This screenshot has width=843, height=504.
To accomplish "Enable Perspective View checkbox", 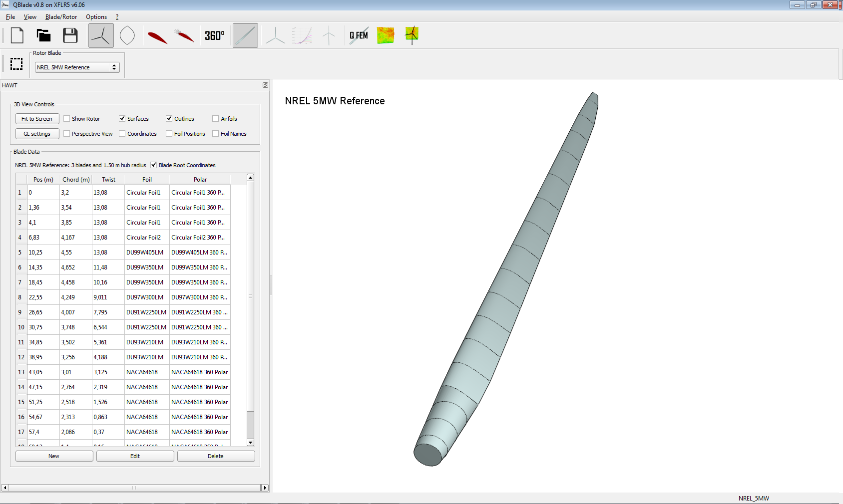I will [66, 134].
